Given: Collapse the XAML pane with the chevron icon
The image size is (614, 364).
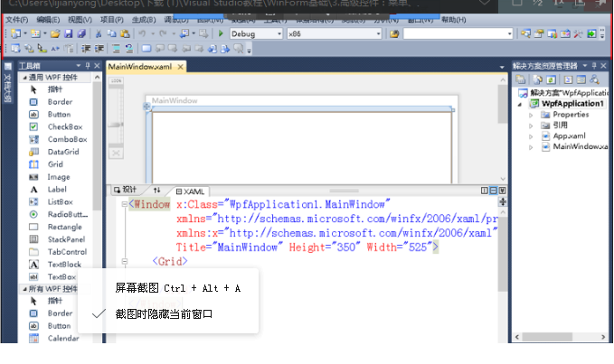Looking at the screenshot, I should pos(503,191).
